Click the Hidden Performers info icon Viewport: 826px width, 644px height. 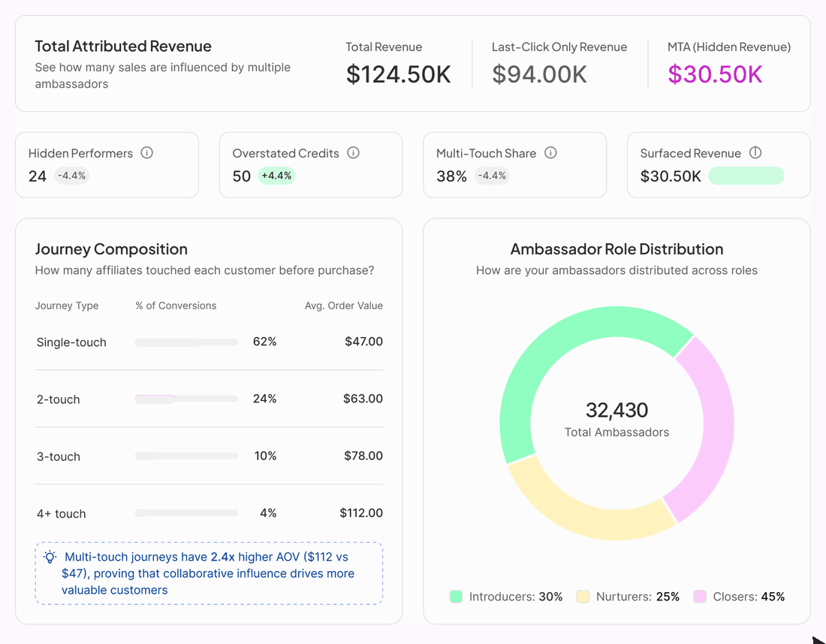coord(147,152)
